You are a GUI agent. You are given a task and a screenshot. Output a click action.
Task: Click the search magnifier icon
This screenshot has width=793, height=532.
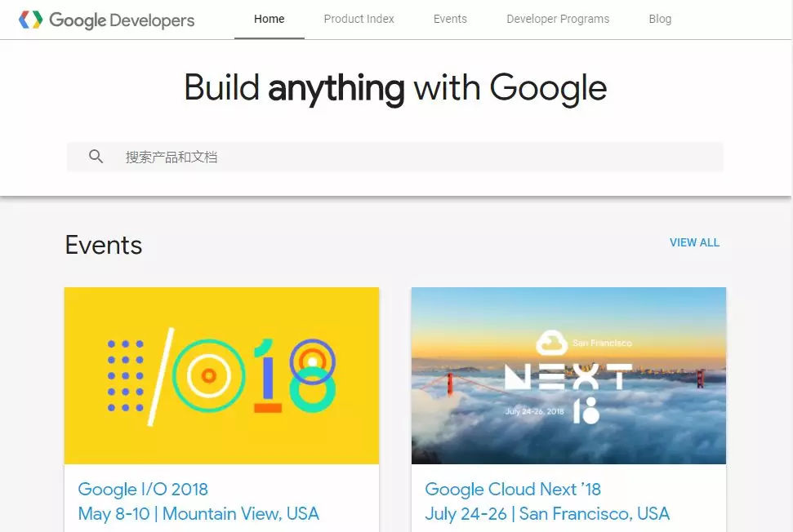(96, 157)
